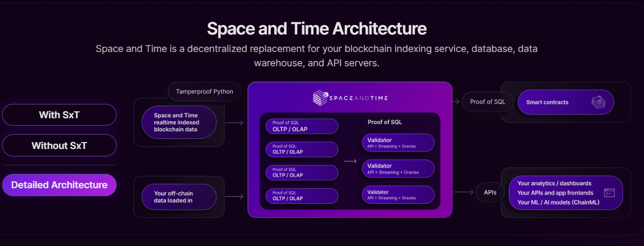This screenshot has width=644, height=246.
Task: Click the Your analytics / dashboards box
Action: click(x=566, y=193)
